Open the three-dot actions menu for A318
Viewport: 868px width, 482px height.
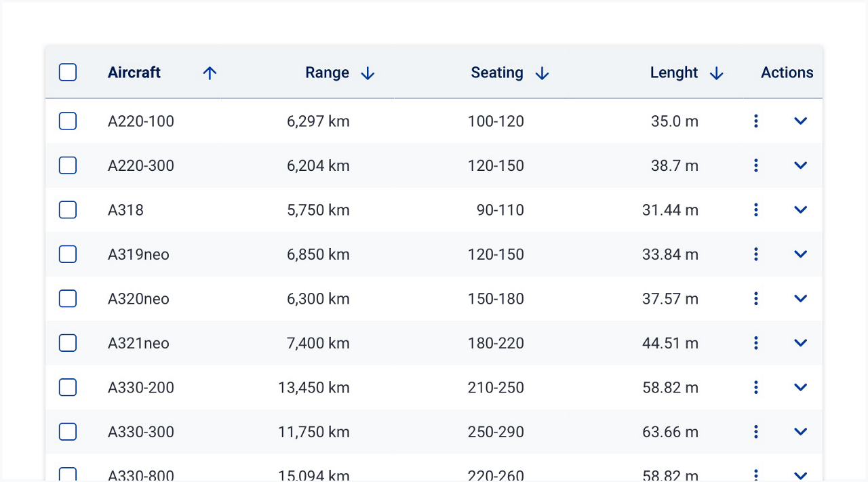[x=755, y=209]
